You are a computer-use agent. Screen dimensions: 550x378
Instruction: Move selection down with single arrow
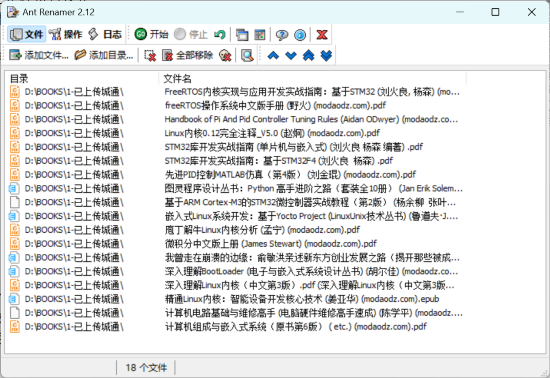291,55
